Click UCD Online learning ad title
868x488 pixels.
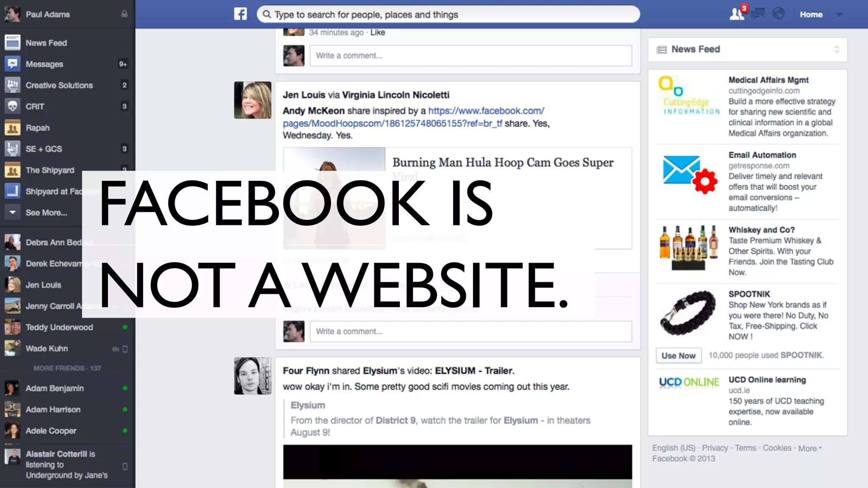767,380
